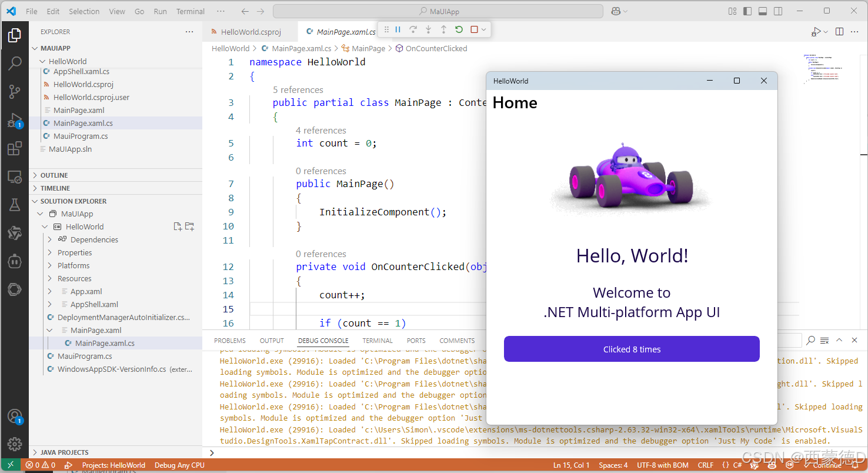This screenshot has width=868, height=473.
Task: Click the 'Clicked 8 times' button
Action: 632,349
